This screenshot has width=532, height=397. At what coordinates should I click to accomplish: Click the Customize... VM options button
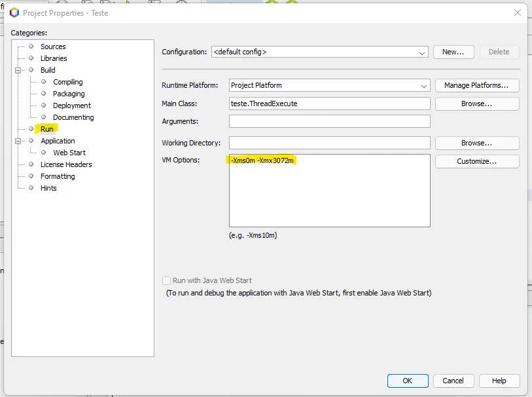pos(476,161)
